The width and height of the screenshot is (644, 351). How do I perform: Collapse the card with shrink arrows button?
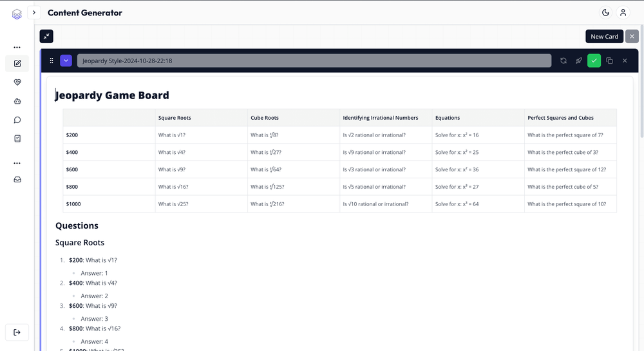point(46,37)
